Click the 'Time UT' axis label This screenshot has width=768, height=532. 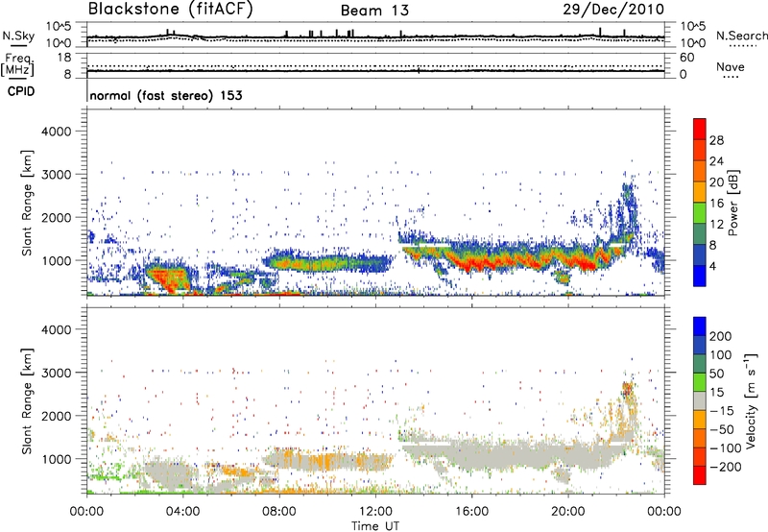tap(375, 526)
